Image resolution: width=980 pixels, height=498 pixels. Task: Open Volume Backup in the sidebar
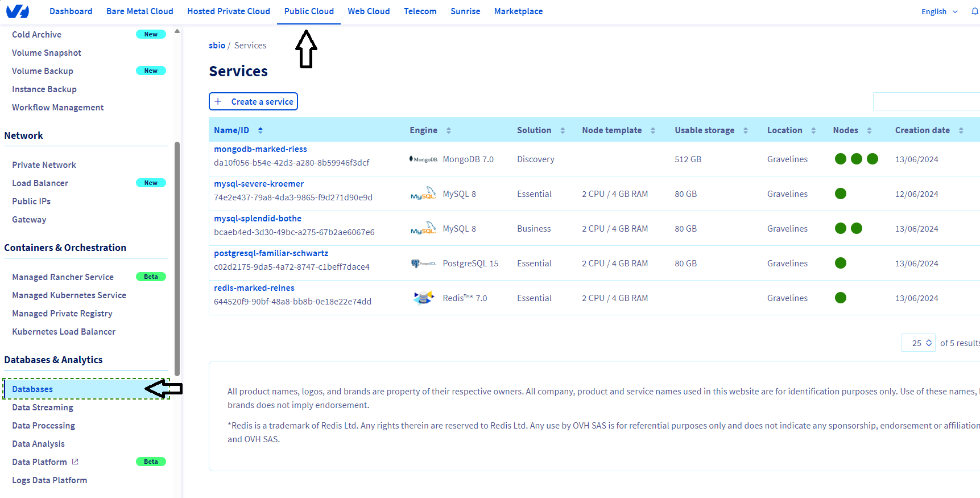tap(43, 71)
